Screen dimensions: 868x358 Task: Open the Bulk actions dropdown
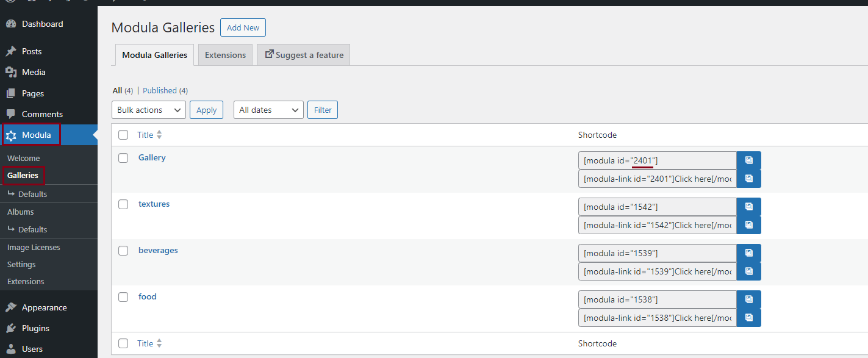[149, 110]
